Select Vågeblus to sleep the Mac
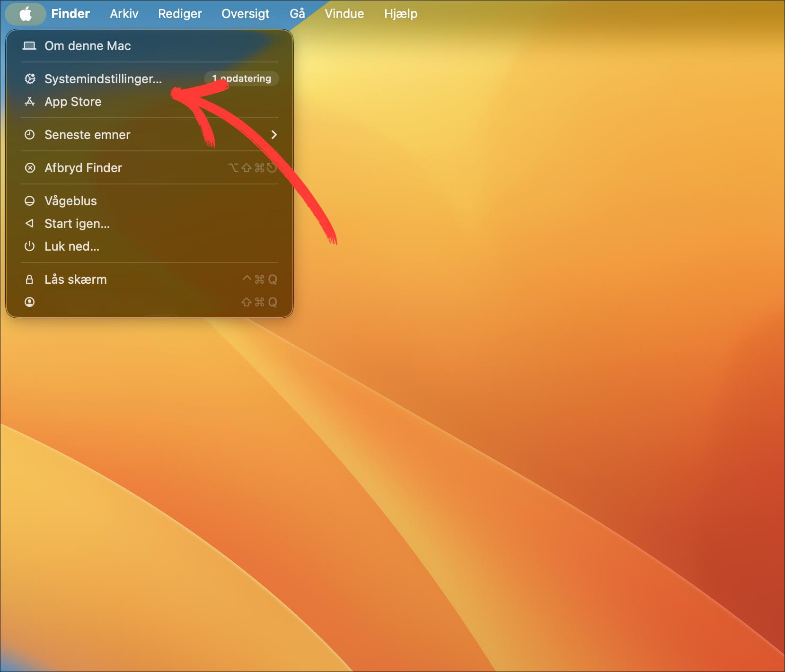 [150, 201]
